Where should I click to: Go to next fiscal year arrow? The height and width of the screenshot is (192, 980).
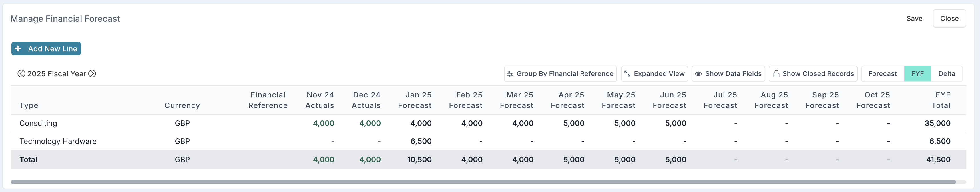(92, 73)
